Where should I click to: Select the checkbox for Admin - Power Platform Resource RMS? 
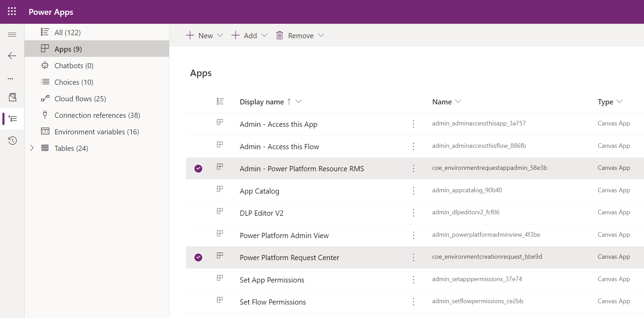coord(198,168)
